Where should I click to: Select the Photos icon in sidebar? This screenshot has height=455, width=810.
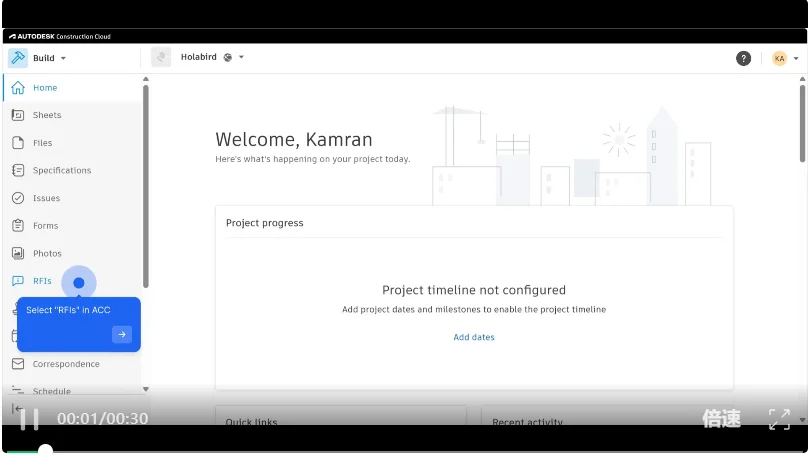(x=18, y=253)
